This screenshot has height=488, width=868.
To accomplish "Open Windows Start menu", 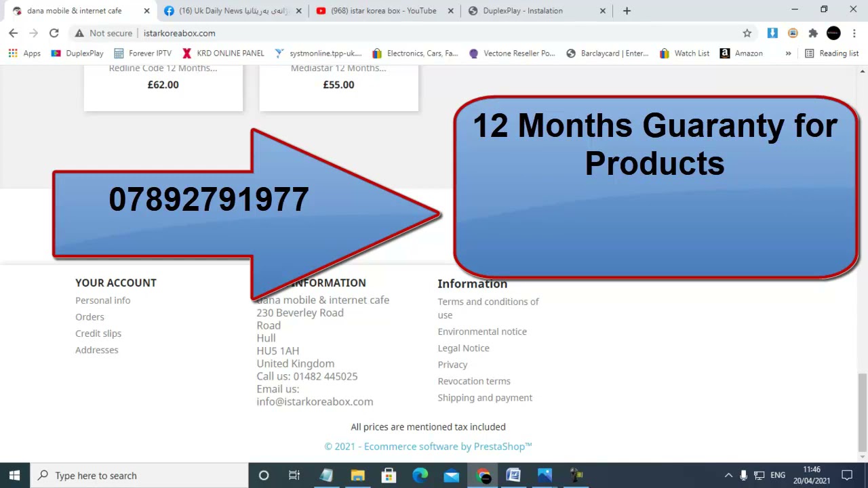I will tap(15, 475).
